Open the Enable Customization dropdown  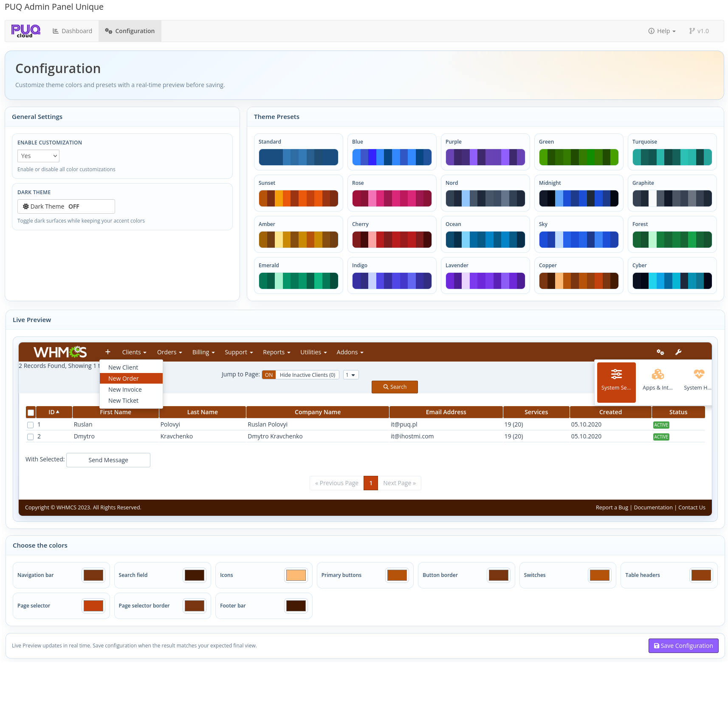(38, 155)
